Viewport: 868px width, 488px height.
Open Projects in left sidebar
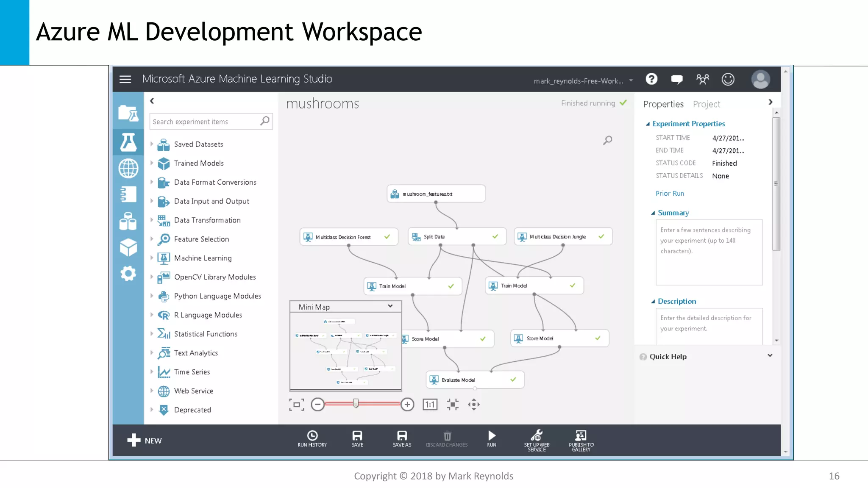pos(128,113)
